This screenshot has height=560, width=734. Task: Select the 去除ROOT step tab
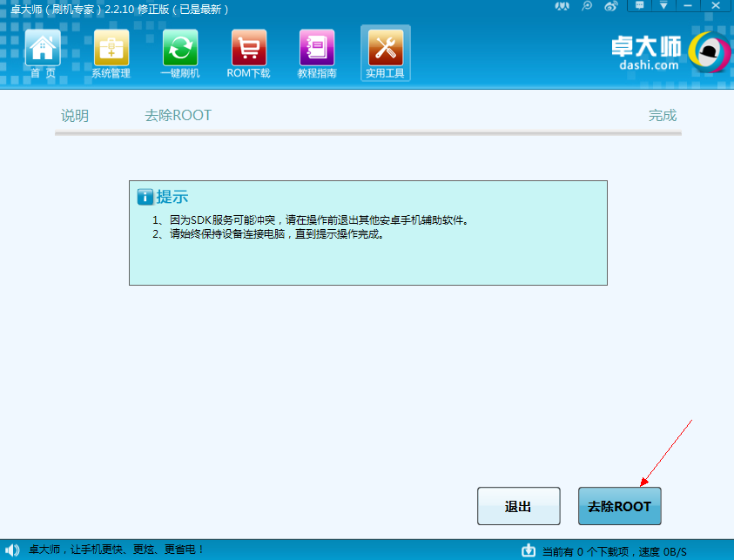178,116
